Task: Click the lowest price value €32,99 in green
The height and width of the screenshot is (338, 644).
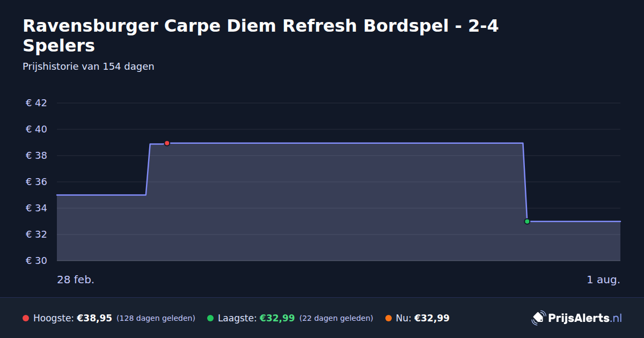Action: pos(277,318)
